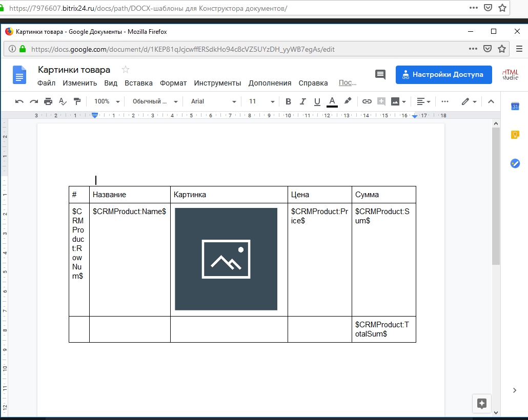Click the last-edit link after Справка
The width and height of the screenshot is (528, 420).
coord(348,83)
